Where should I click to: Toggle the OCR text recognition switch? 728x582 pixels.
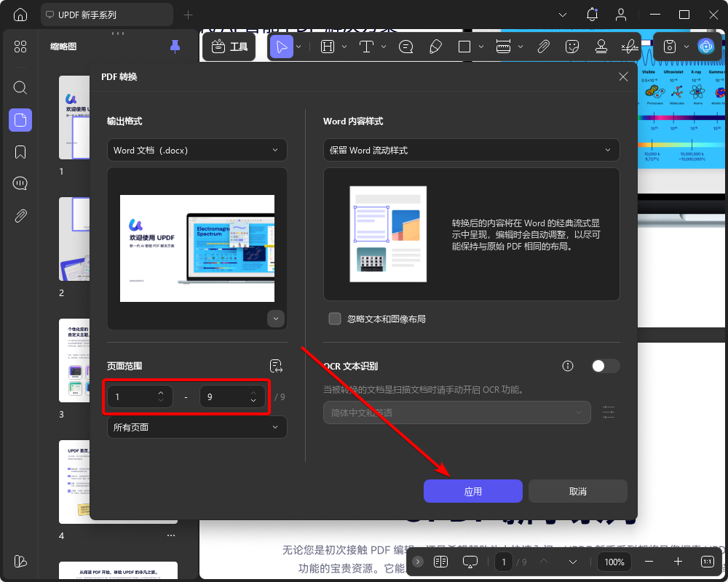606,366
